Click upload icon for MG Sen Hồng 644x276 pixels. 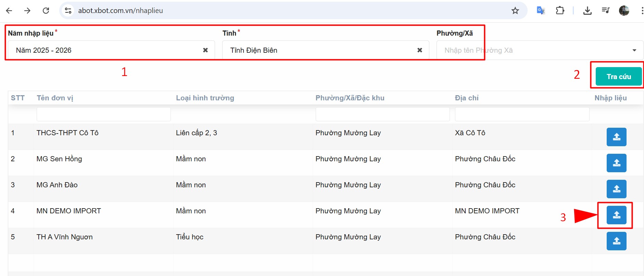pos(616,163)
